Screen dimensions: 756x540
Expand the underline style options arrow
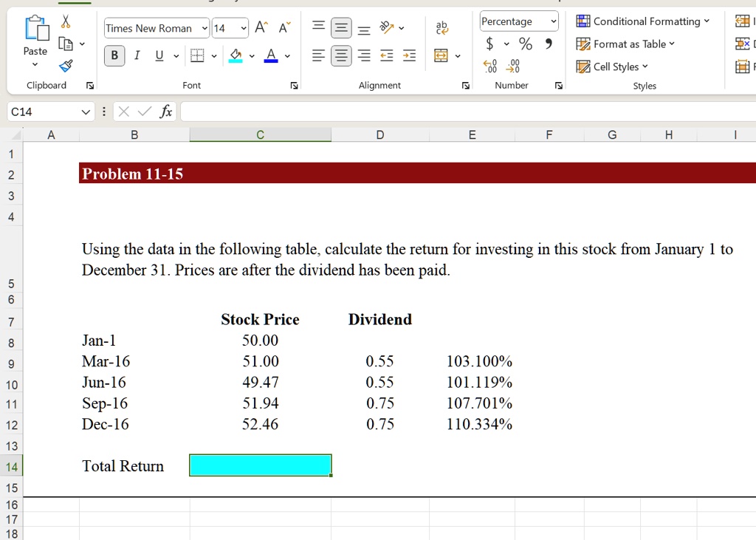pos(176,56)
